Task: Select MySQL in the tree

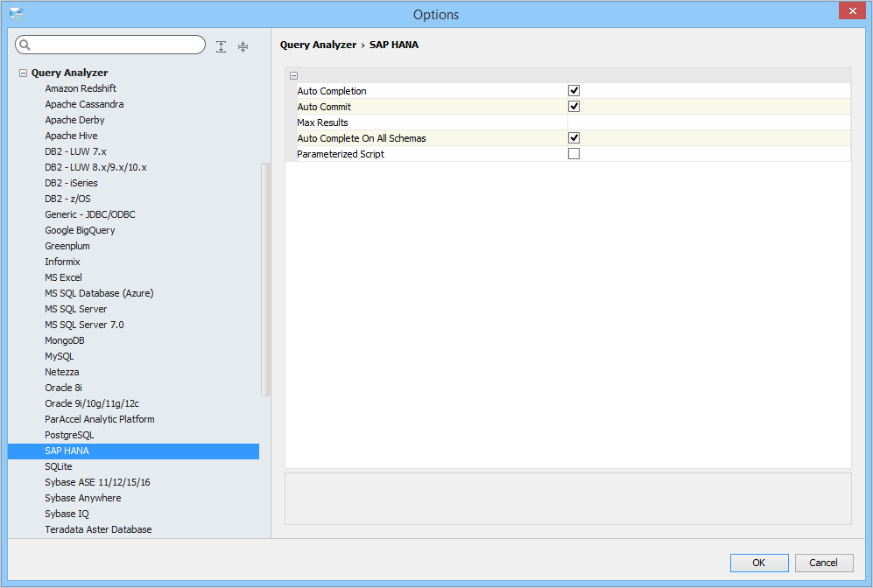Action: [x=60, y=357]
